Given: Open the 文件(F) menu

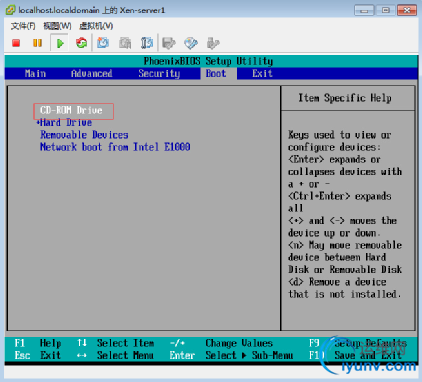Looking at the screenshot, I should pyautogui.click(x=23, y=26).
